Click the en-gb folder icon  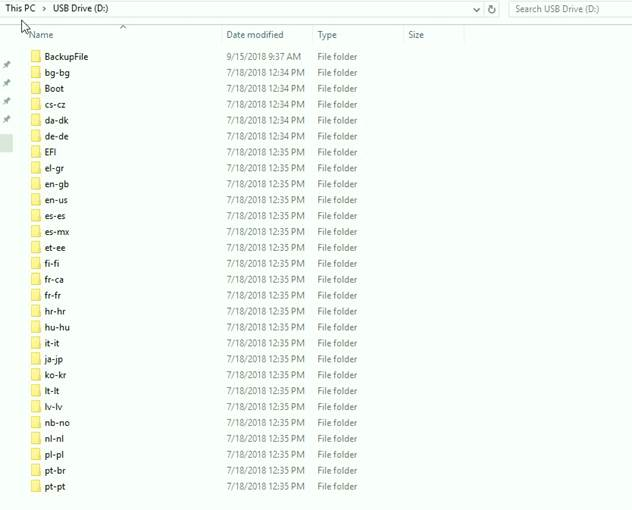click(x=36, y=184)
